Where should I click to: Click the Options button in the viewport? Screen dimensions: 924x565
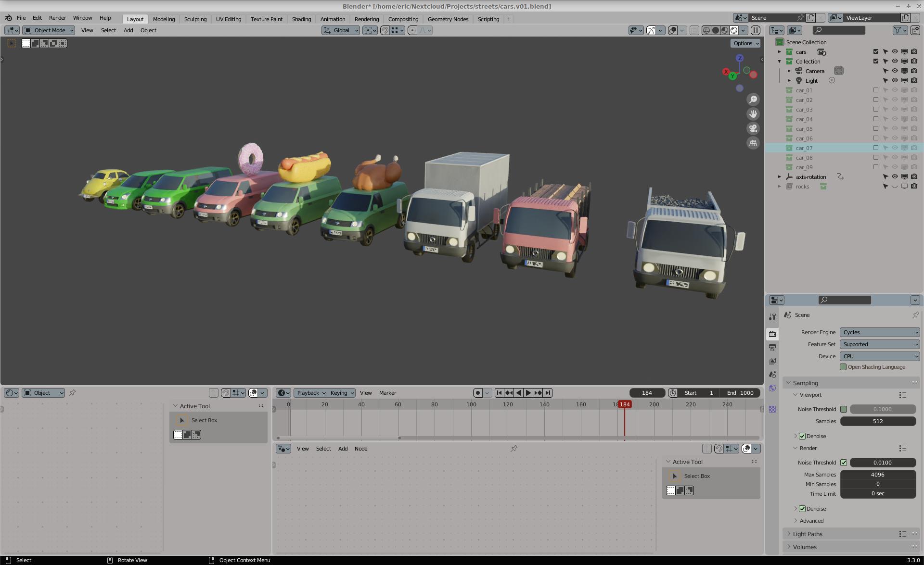pos(744,43)
